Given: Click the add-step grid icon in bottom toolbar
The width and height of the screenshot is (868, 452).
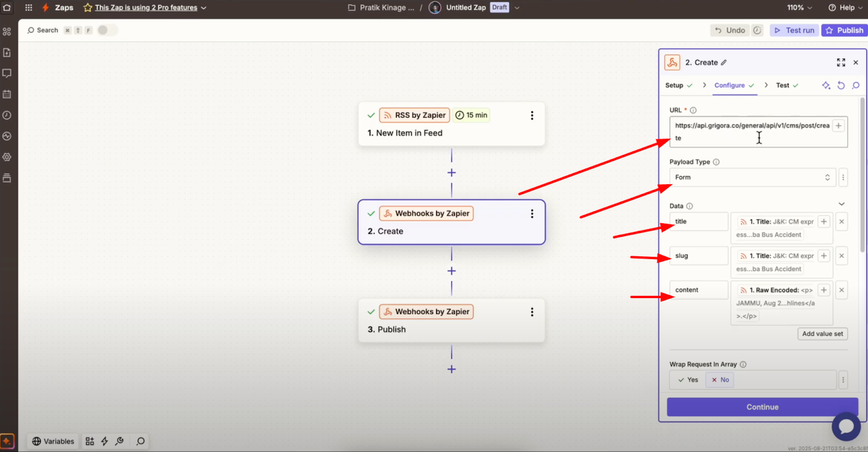Looking at the screenshot, I should [90, 441].
